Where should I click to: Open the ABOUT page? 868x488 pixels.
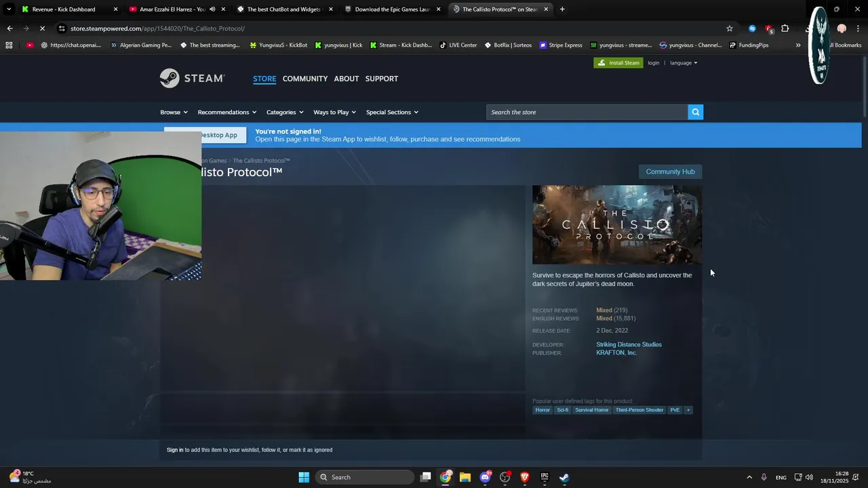346,79
